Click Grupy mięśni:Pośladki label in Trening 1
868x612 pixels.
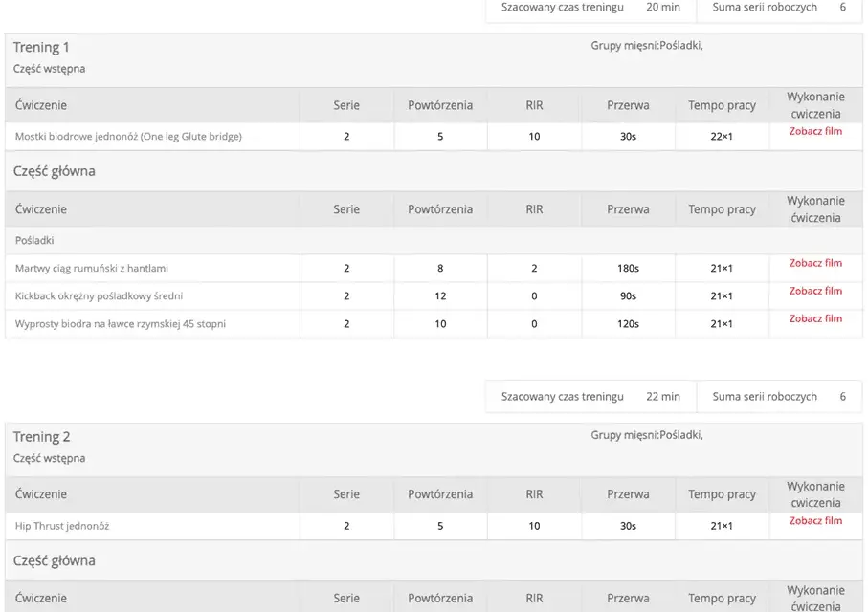[x=647, y=45]
